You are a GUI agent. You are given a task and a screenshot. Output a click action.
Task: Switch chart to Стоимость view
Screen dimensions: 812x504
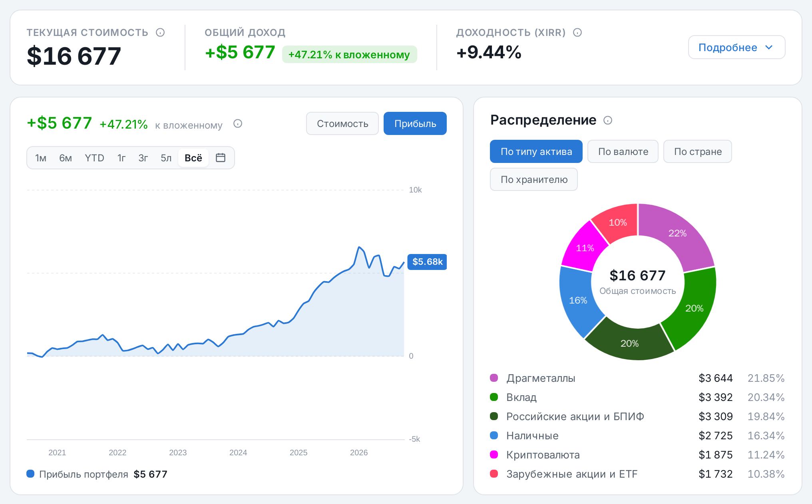pos(342,123)
